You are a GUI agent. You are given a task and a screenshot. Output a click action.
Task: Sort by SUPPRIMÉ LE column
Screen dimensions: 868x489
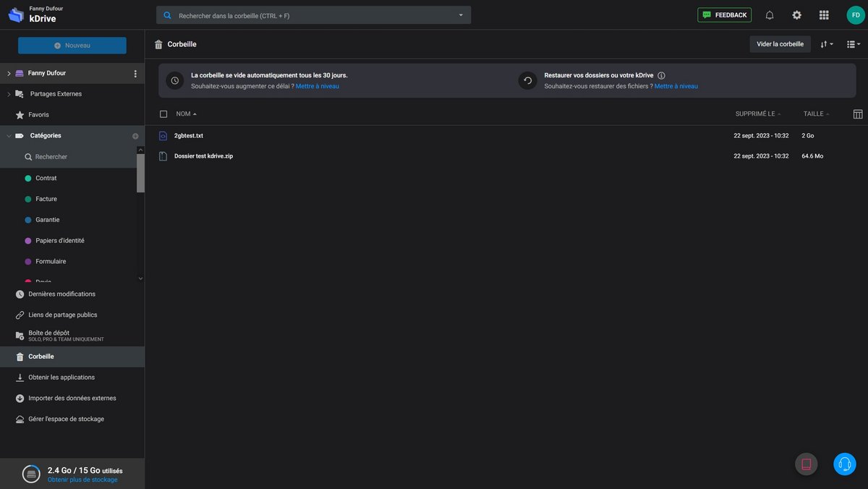pyautogui.click(x=758, y=114)
